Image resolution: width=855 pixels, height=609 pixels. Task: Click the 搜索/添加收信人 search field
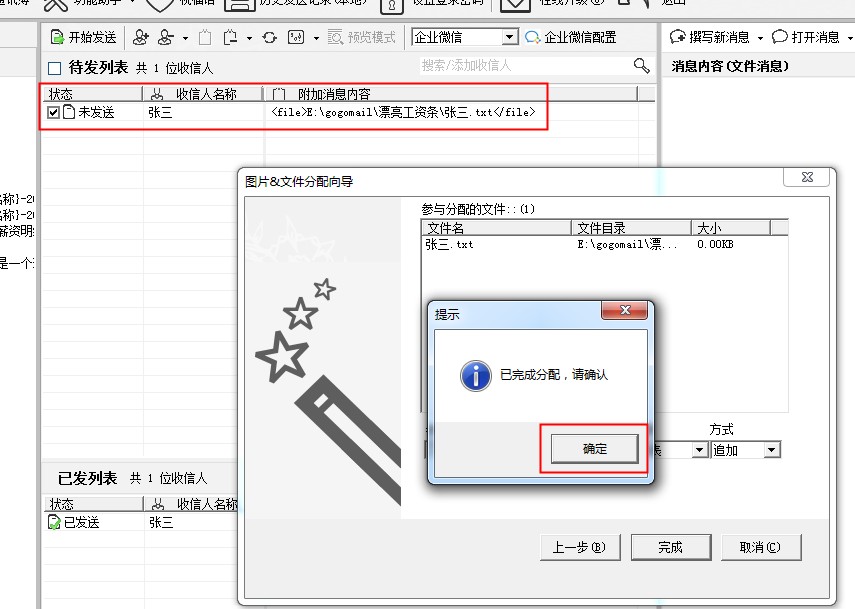[526, 65]
